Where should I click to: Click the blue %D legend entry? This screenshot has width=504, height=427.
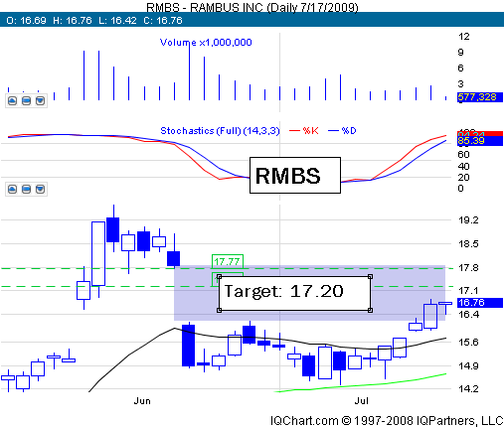pos(342,131)
